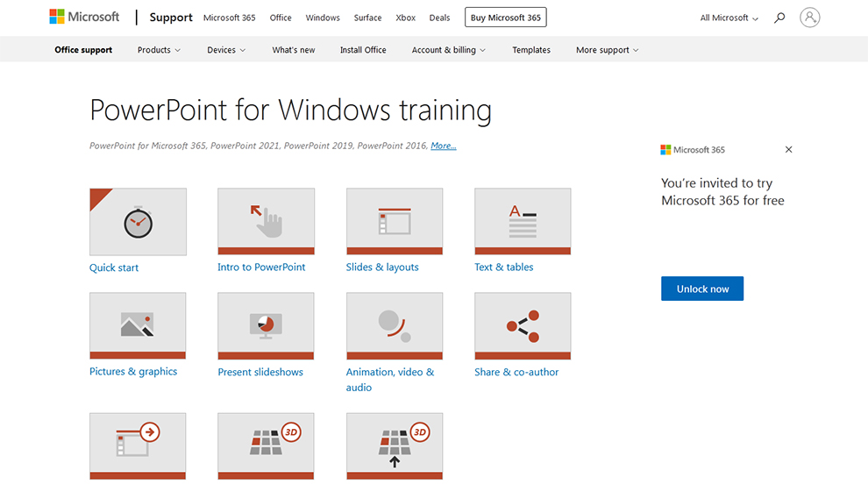Click the Present slideshows text link

click(x=260, y=372)
